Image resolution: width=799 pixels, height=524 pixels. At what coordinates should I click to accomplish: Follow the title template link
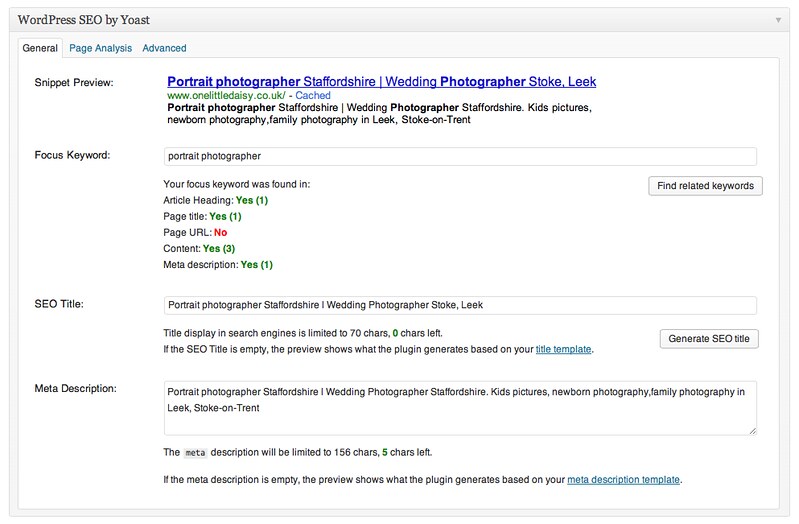[x=563, y=350]
